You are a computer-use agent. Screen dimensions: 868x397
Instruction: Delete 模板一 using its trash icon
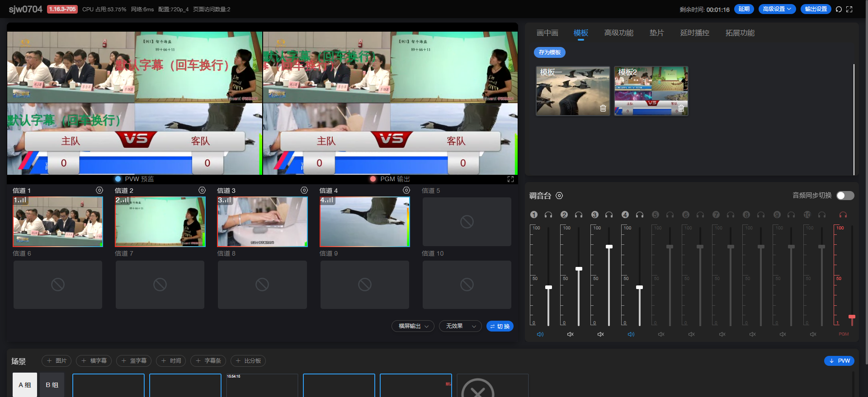(x=603, y=108)
